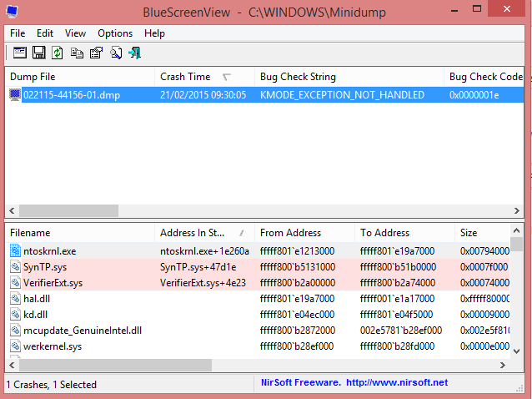Click the Copy Selected Items icon
Viewport: 532px width, 399px height.
[x=77, y=53]
